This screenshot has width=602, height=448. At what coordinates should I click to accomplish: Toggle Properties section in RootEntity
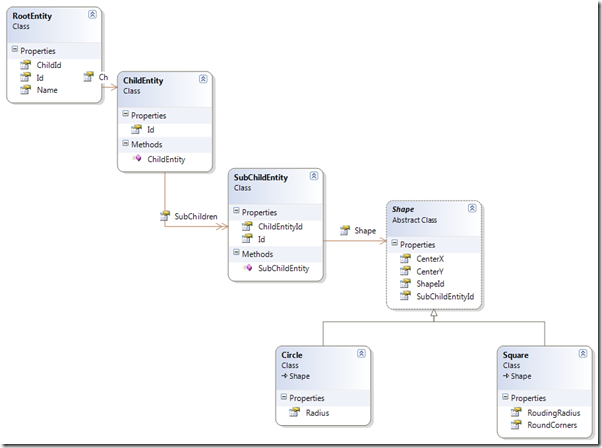[x=15, y=50]
